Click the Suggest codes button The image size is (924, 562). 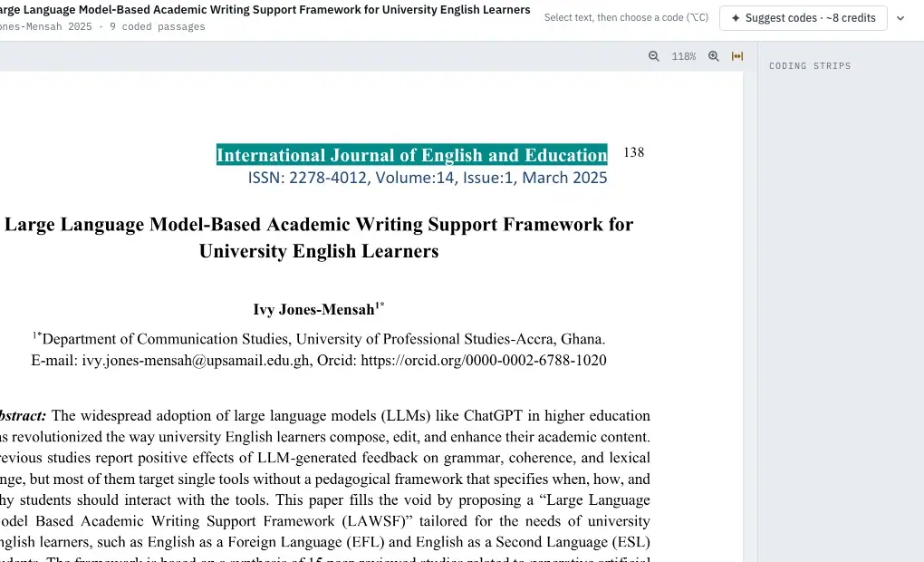tap(804, 18)
